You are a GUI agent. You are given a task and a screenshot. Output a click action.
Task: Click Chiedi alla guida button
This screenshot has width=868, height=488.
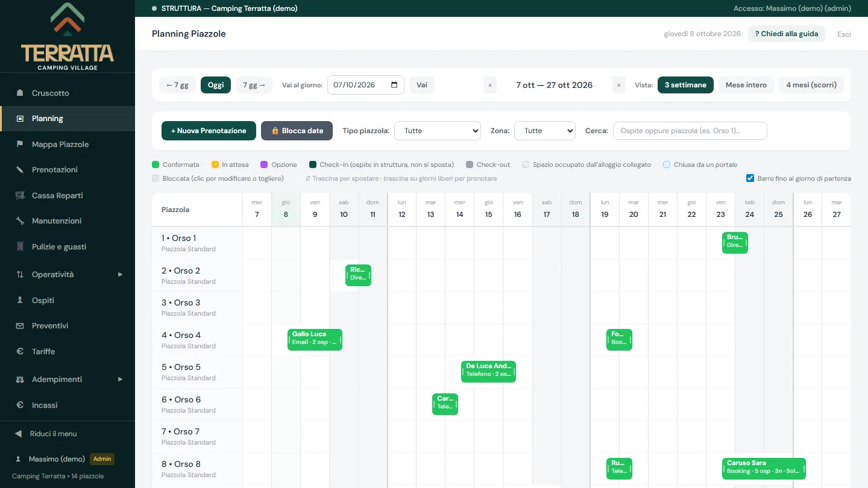coord(787,34)
